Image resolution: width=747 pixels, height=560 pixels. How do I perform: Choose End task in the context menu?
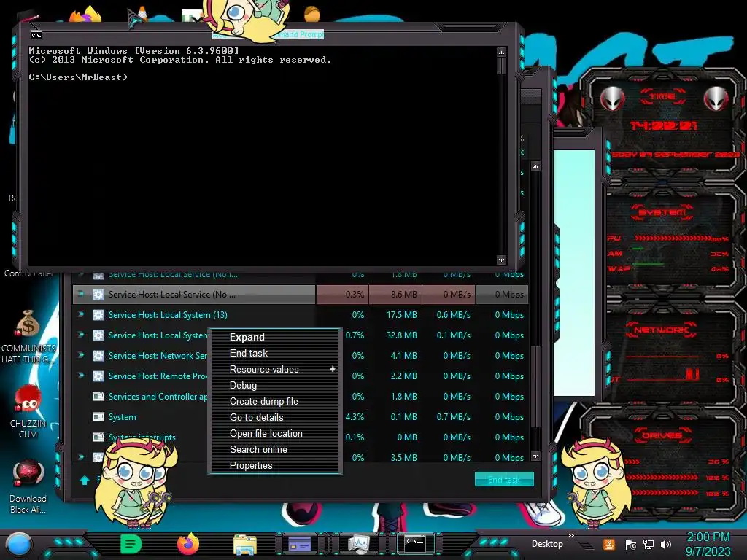(248, 354)
